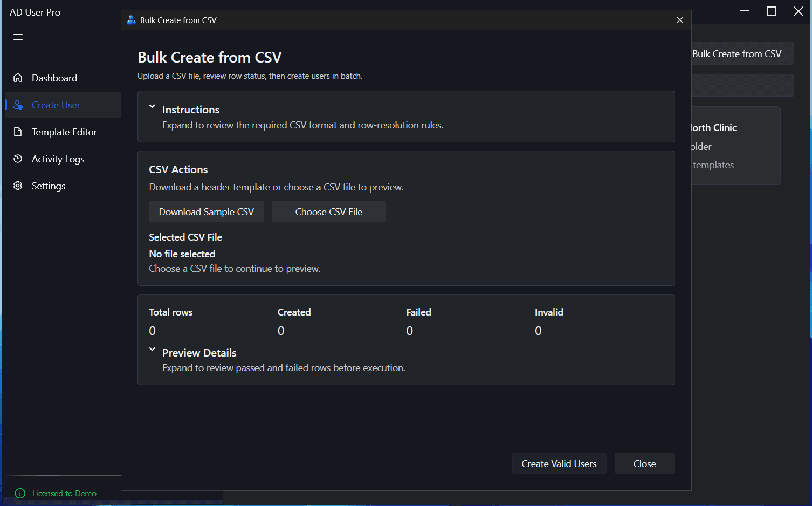The height and width of the screenshot is (506, 812).
Task: Open Settings using the gear icon
Action: click(x=18, y=186)
